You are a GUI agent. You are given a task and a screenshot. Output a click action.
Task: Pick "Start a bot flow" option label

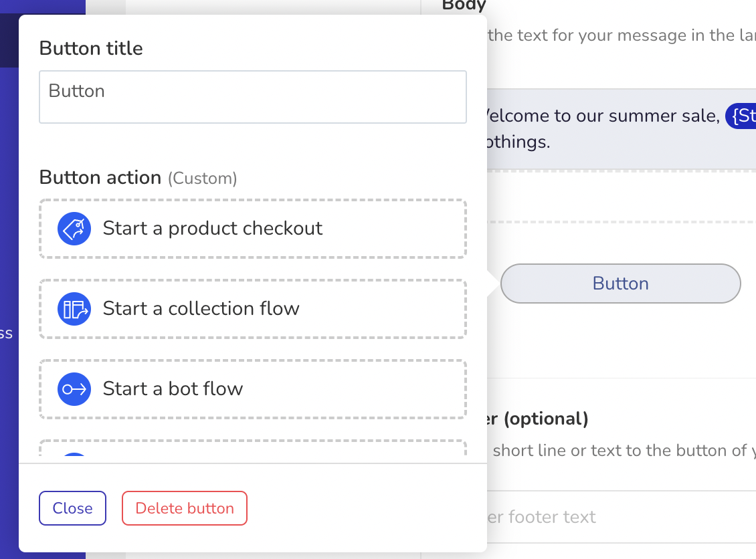tap(173, 389)
